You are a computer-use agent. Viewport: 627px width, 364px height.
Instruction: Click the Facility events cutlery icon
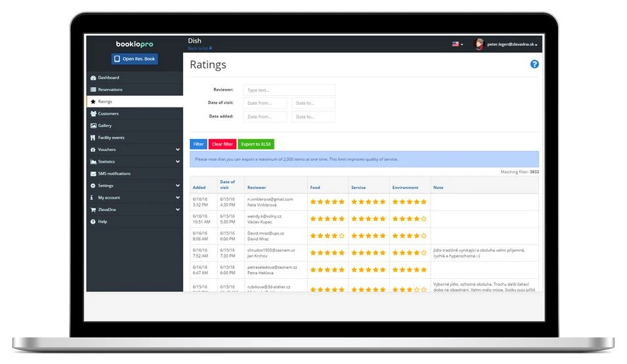pyautogui.click(x=93, y=138)
